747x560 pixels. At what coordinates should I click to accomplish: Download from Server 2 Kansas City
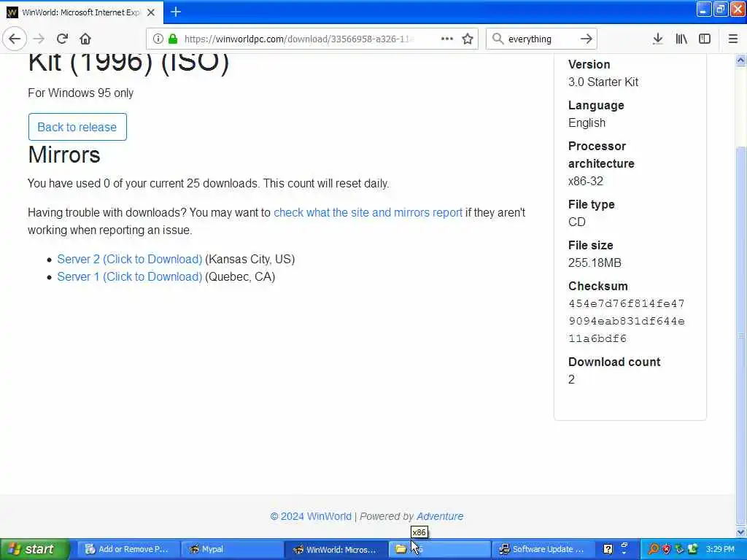coord(130,259)
